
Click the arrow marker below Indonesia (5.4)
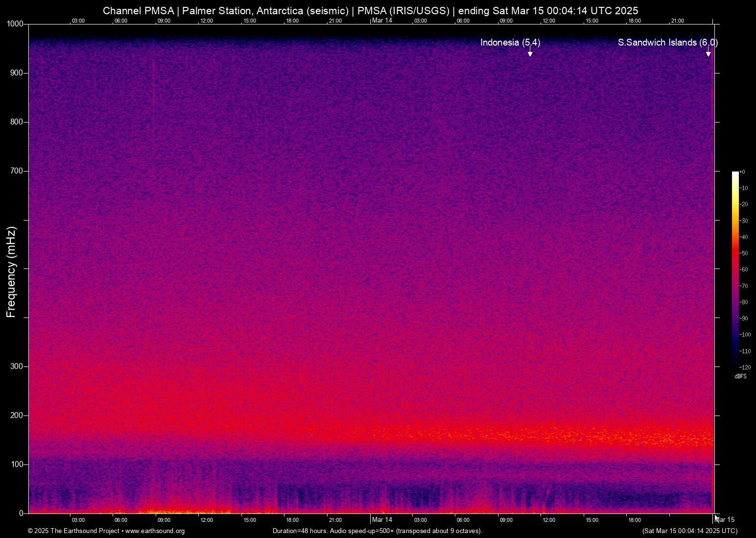[x=530, y=53]
